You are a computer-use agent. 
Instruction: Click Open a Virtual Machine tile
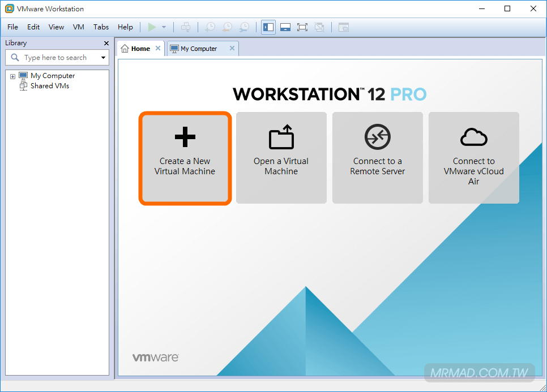[281, 158]
